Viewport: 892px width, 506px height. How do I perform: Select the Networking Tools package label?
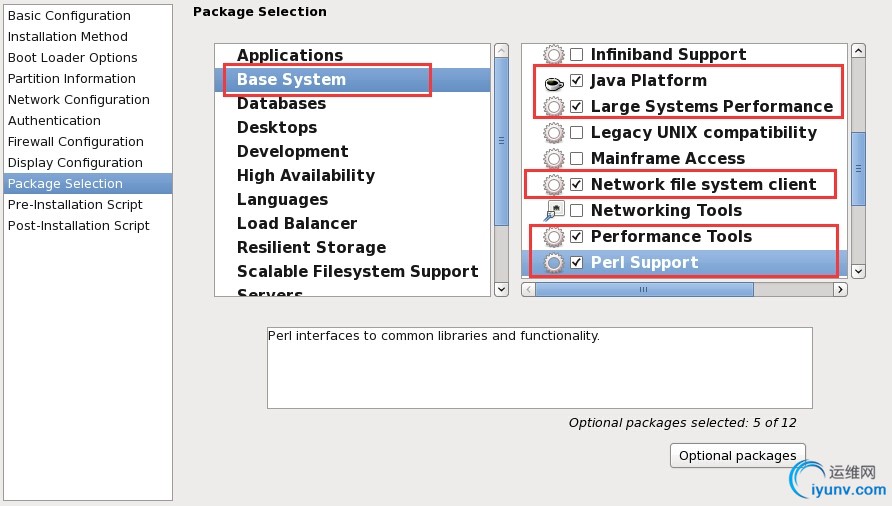click(x=666, y=211)
